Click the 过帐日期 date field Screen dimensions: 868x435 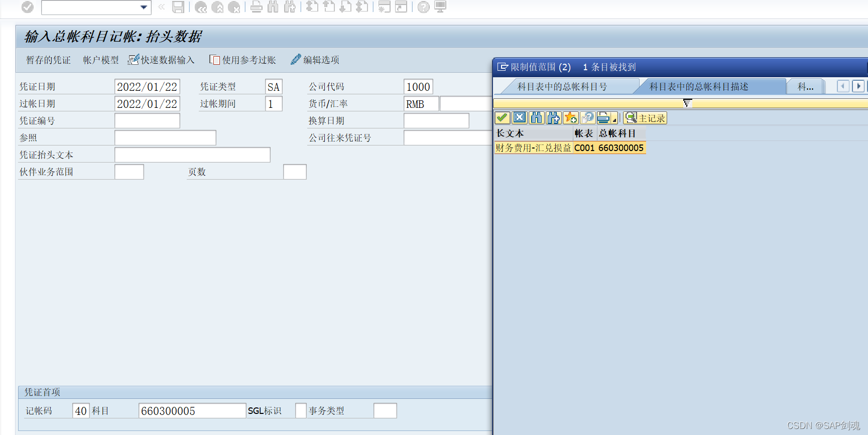147,104
